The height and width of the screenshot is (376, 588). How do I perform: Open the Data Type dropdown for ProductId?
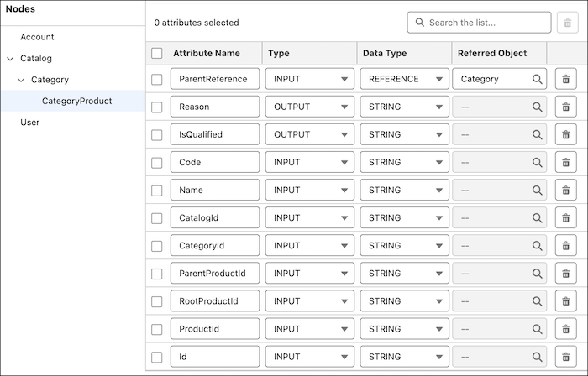pos(404,328)
